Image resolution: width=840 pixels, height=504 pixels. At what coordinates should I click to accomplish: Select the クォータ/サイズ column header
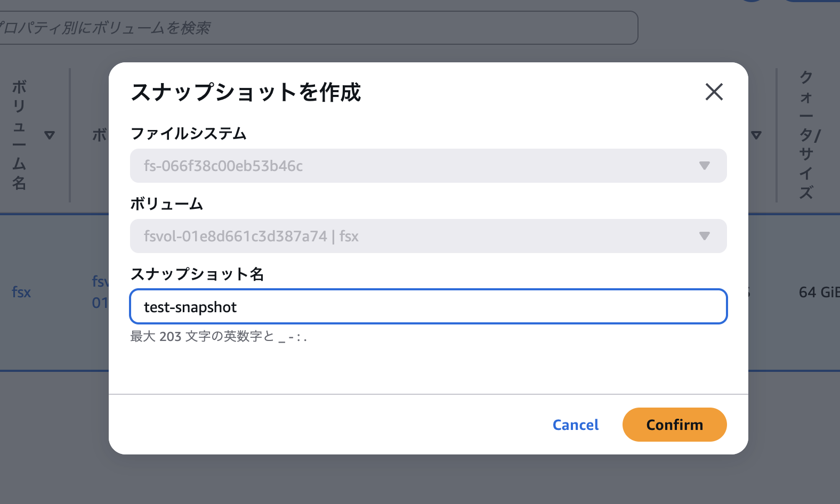(806, 135)
